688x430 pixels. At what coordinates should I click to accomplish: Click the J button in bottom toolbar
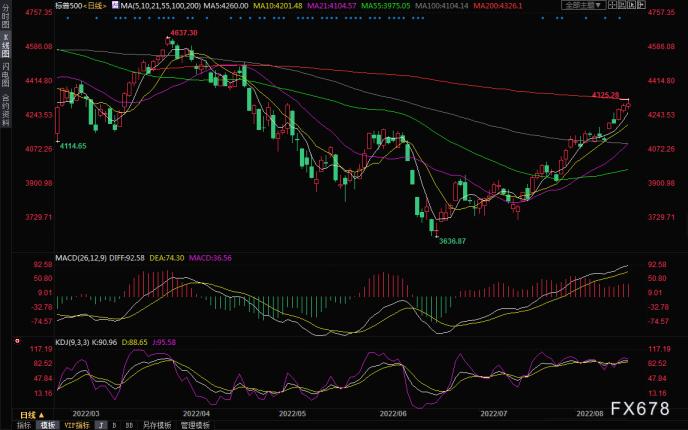[x=98, y=424]
